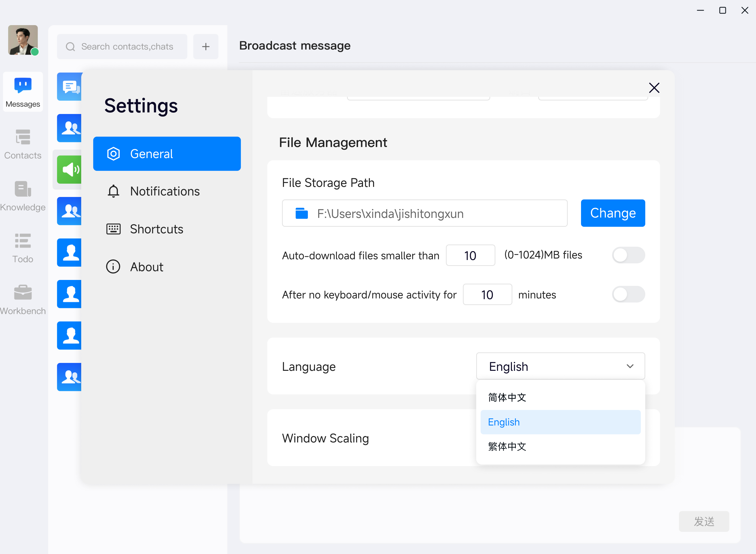Click the user profile avatar
Viewport: 756px width, 554px height.
pyautogui.click(x=23, y=40)
